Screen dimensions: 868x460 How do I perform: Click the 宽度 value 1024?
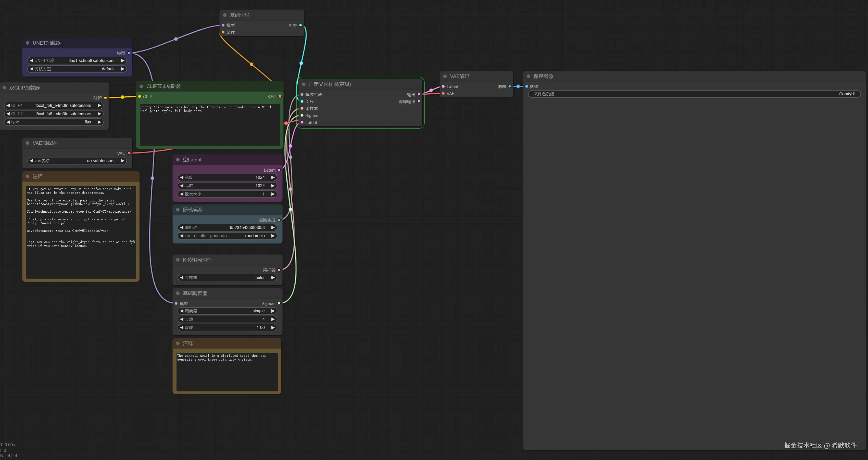click(260, 177)
